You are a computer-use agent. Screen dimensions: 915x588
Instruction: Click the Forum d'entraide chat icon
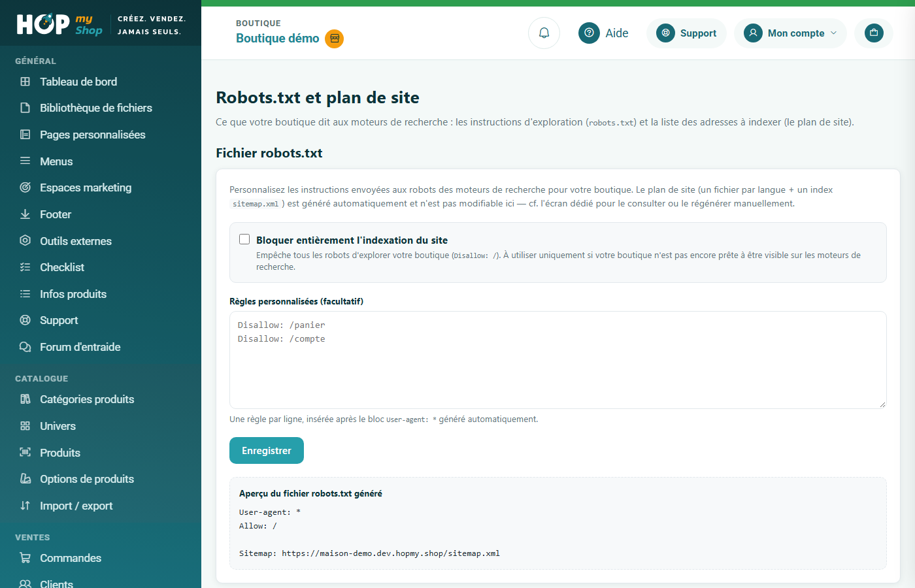(x=25, y=347)
